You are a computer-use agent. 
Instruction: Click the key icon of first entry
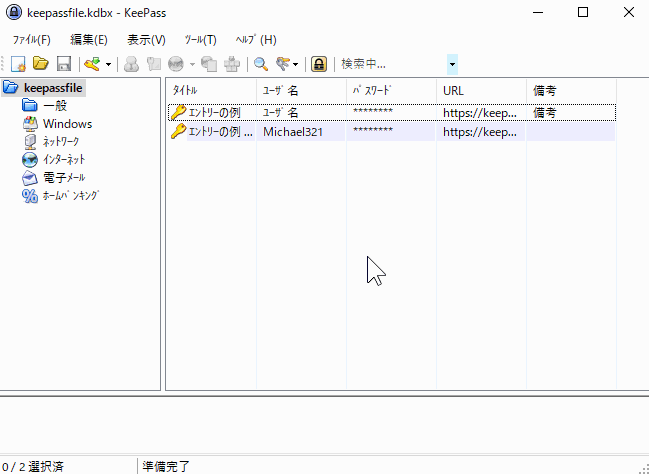point(178,113)
